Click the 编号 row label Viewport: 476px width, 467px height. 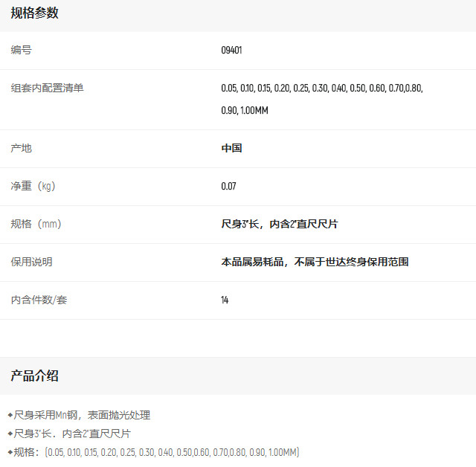click(x=22, y=51)
